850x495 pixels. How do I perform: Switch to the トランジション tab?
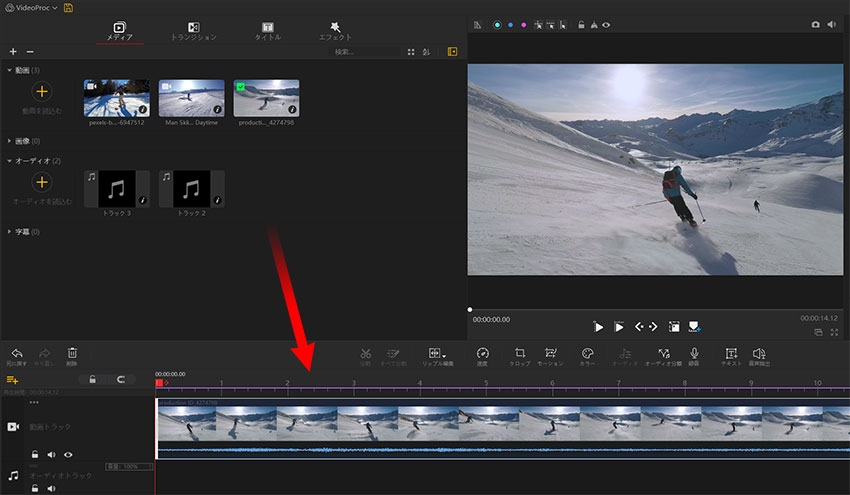pos(194,31)
